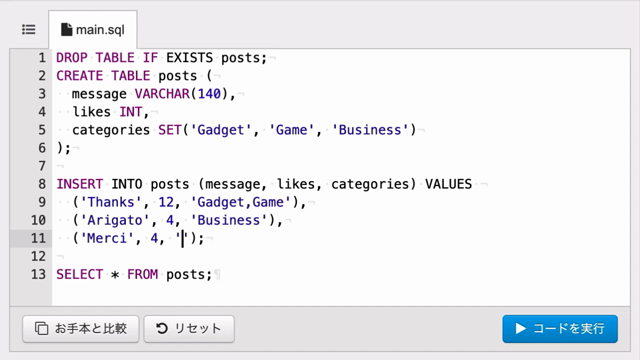
Task: Select line number 1 in gutter
Action: (x=42, y=58)
